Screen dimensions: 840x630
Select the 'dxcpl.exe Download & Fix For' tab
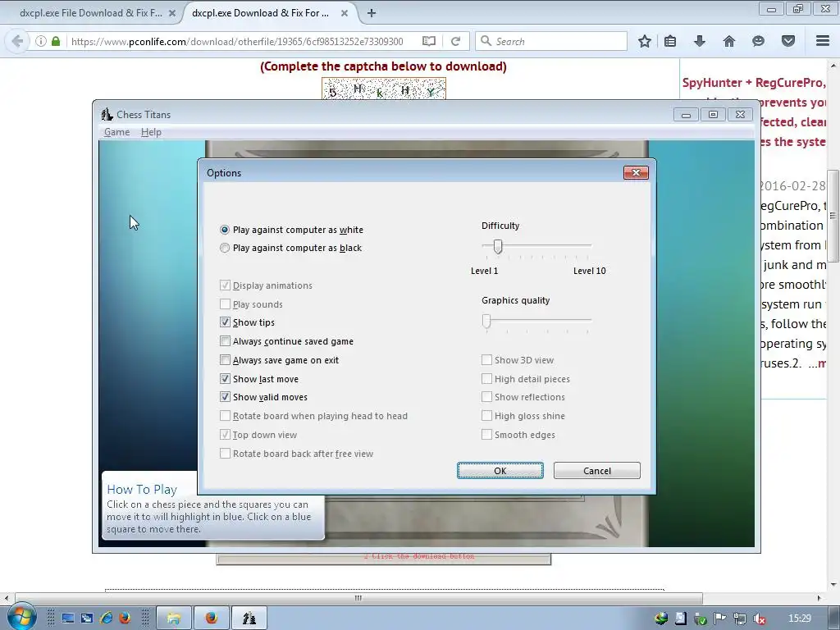[x=260, y=13]
